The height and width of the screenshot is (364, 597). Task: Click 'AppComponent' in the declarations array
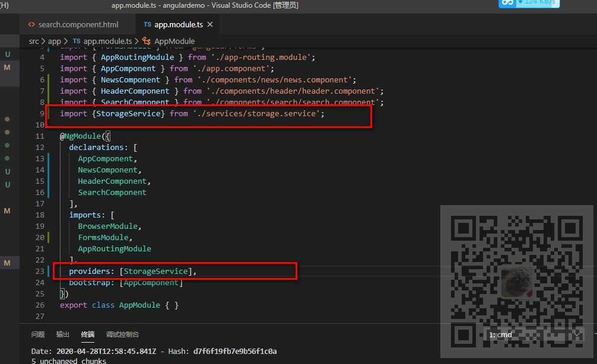pyautogui.click(x=106, y=159)
